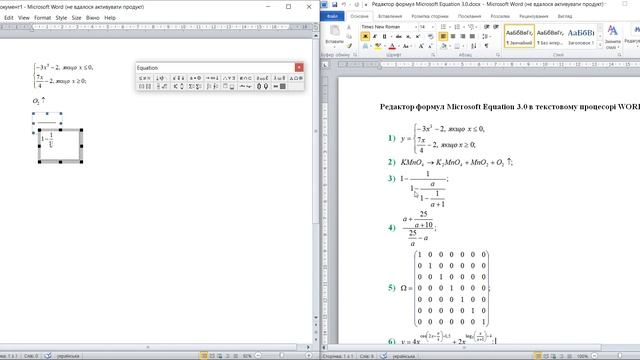Click Save icon in right Word window

[x=334, y=4]
